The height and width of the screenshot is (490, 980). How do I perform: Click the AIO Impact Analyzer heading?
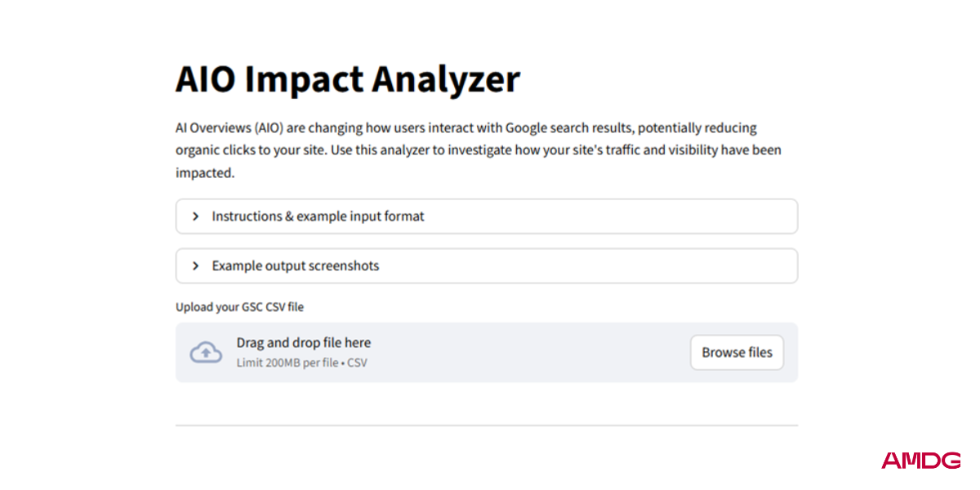(347, 79)
